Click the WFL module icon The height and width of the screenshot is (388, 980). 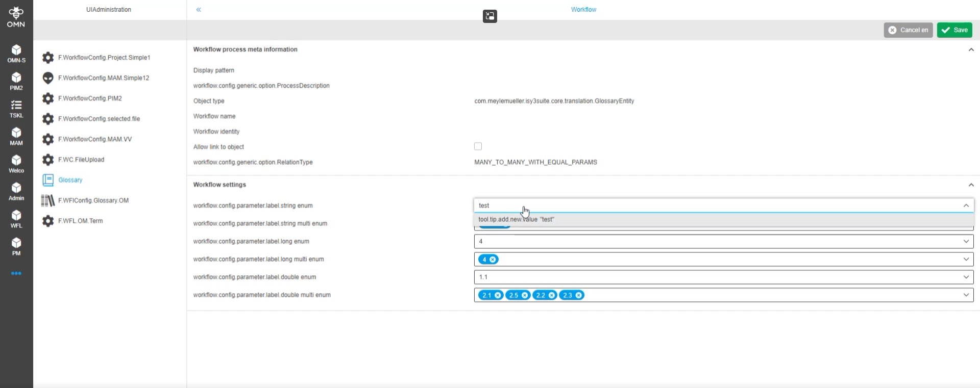coord(16,219)
